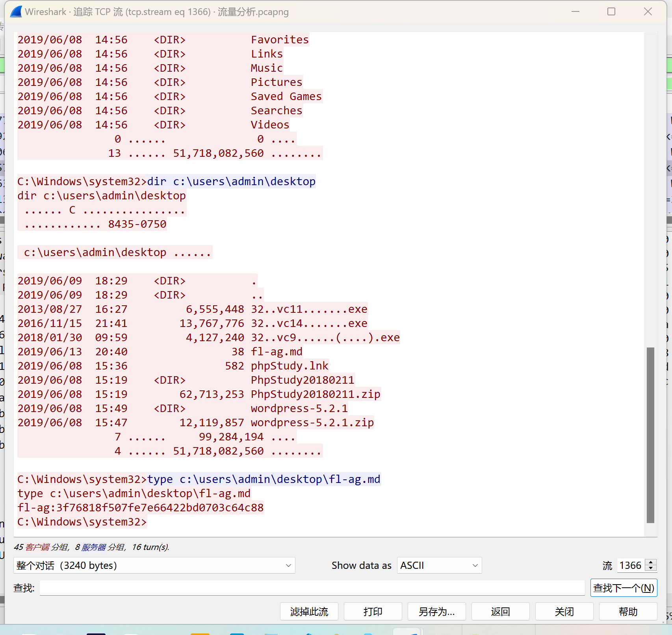Click the 返回 back button
The height and width of the screenshot is (635, 672).
501,611
